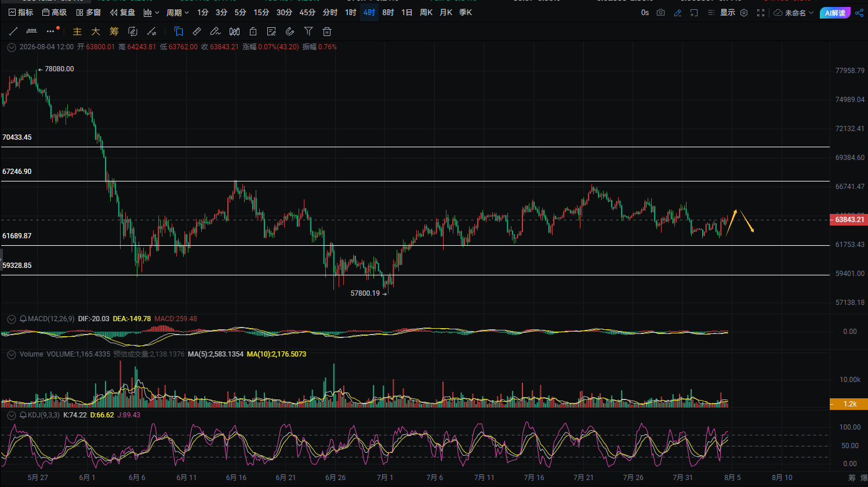Collapse the Volume indicator panel

11,354
